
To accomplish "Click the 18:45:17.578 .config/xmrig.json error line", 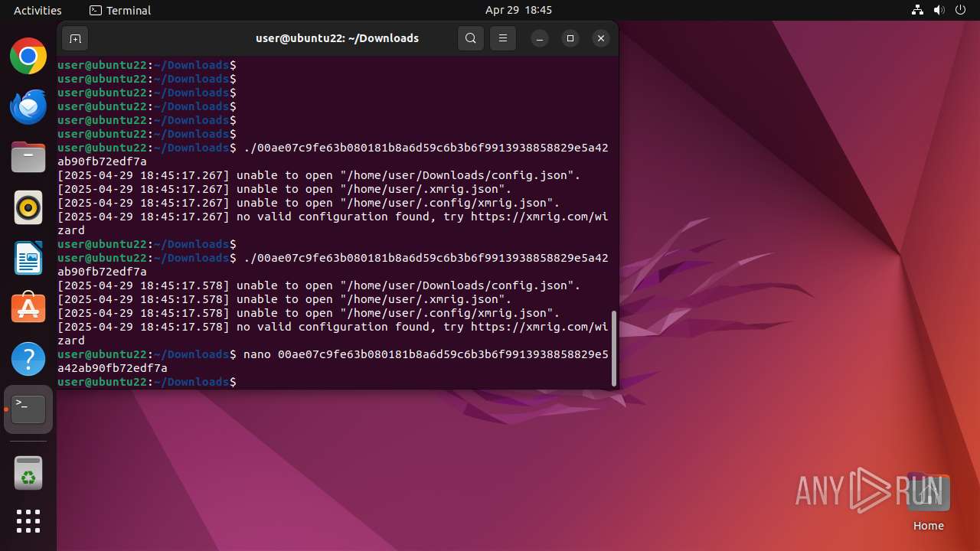I will (309, 313).
